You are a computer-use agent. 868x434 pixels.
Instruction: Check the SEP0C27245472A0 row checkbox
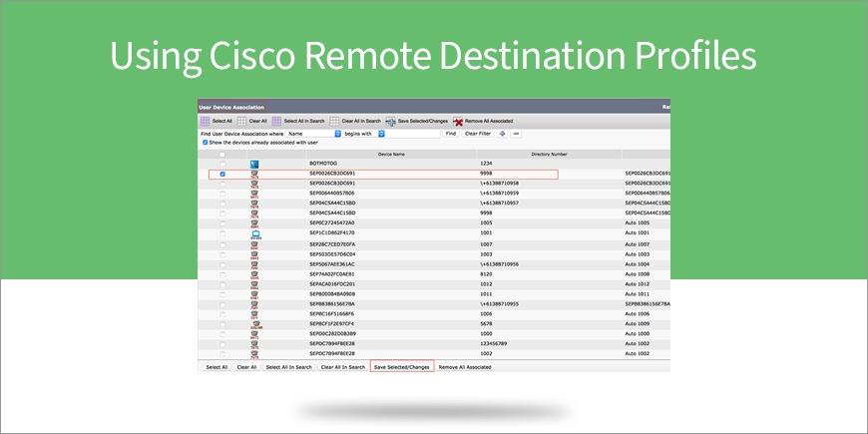(222, 223)
